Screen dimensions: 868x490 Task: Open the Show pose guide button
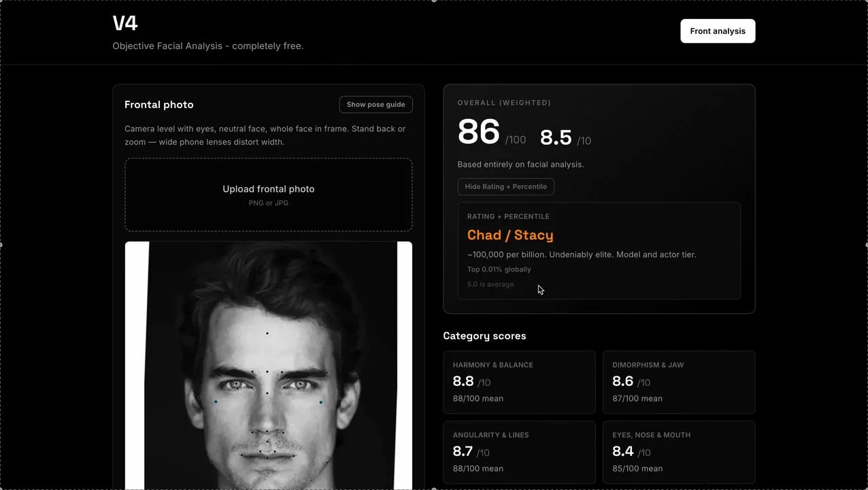point(375,105)
